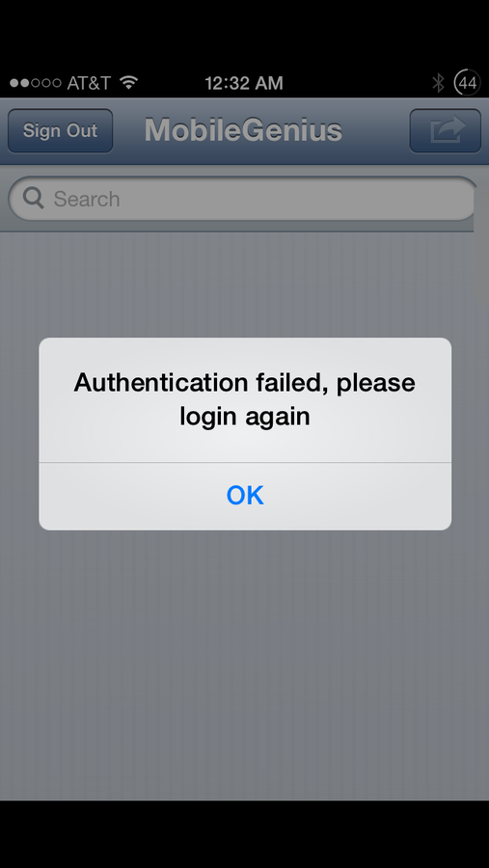Tap the Search field
This screenshot has height=868, width=489.
(242, 199)
